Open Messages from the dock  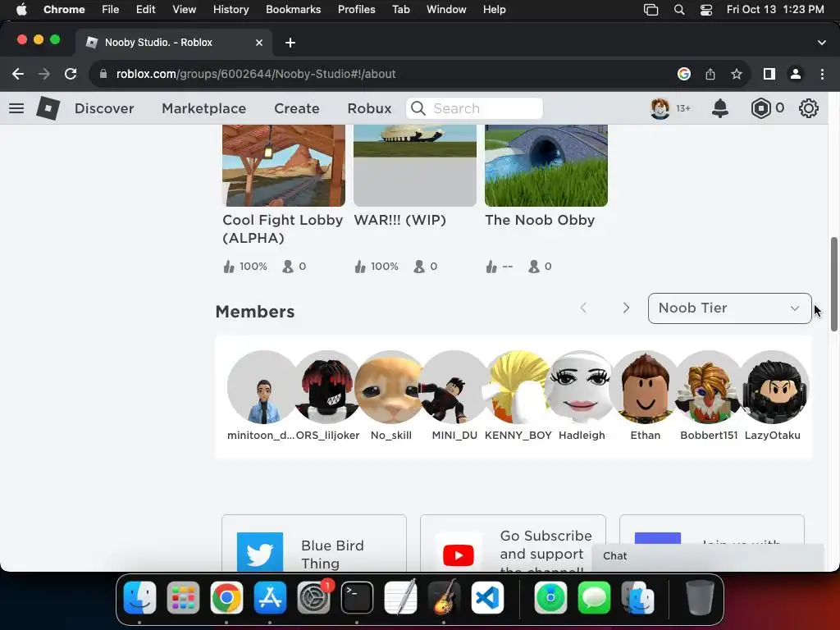pos(594,597)
